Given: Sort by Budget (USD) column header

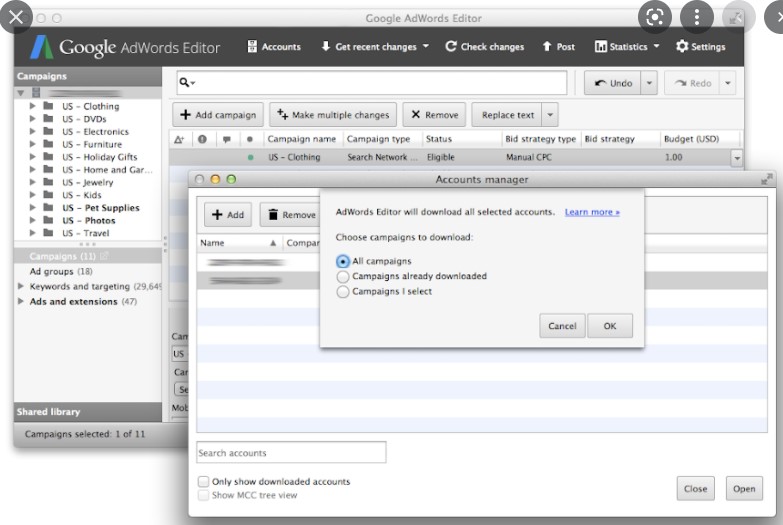Looking at the screenshot, I should (x=692, y=139).
